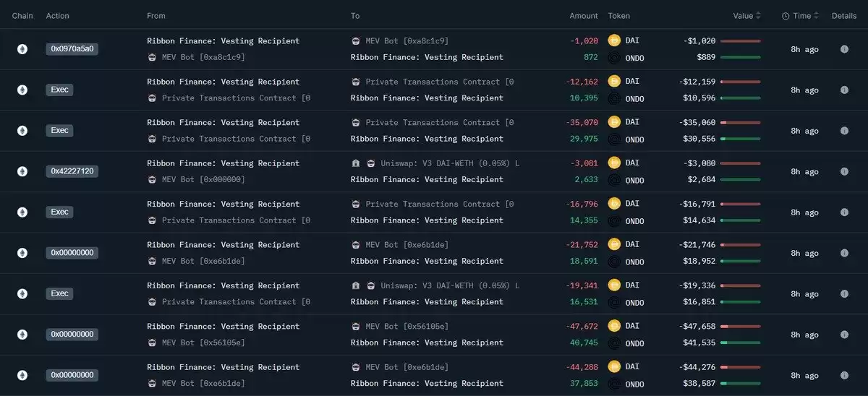Click ONDO token icon for 14,355 amount
868x396 pixels.
(x=615, y=220)
